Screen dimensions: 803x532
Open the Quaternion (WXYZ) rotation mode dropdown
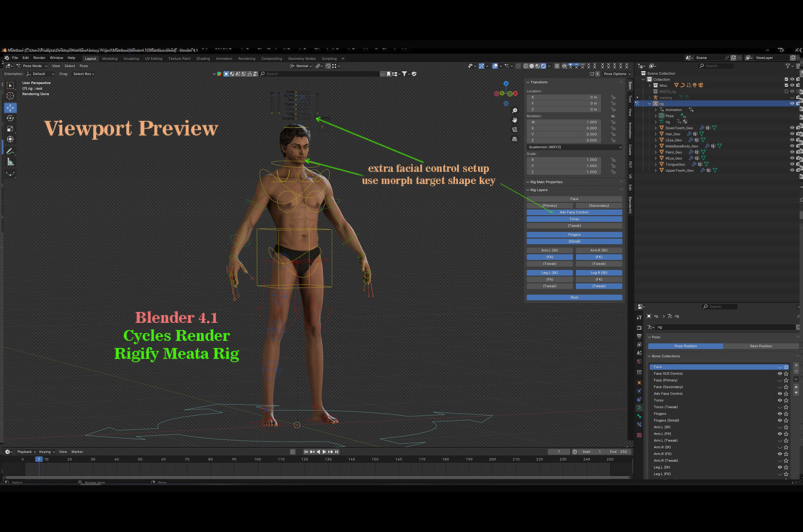pyautogui.click(x=574, y=147)
